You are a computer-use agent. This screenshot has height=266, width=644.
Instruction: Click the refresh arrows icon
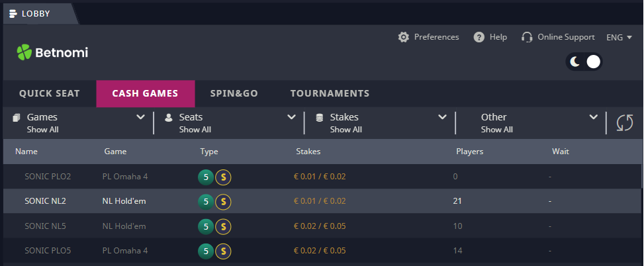click(x=625, y=122)
